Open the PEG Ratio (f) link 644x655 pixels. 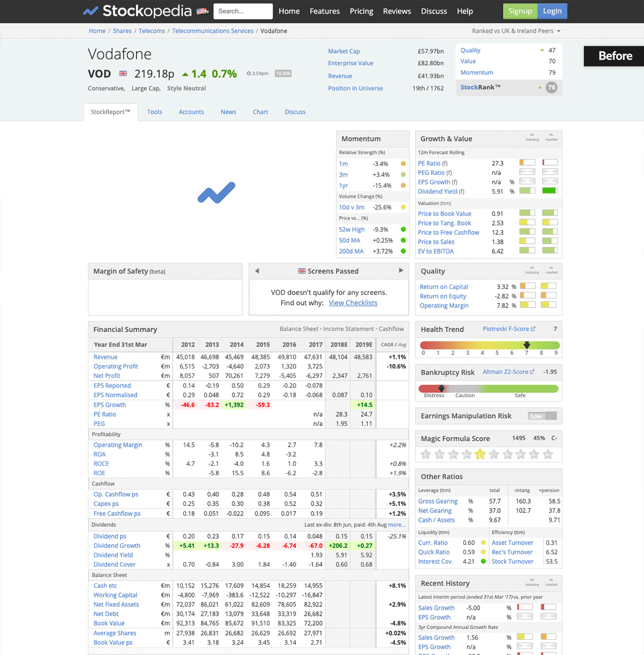pos(435,173)
